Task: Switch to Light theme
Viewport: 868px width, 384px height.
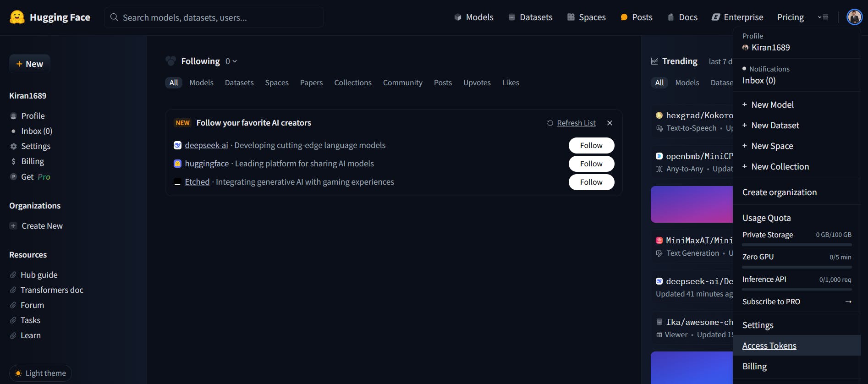Action: (x=40, y=373)
